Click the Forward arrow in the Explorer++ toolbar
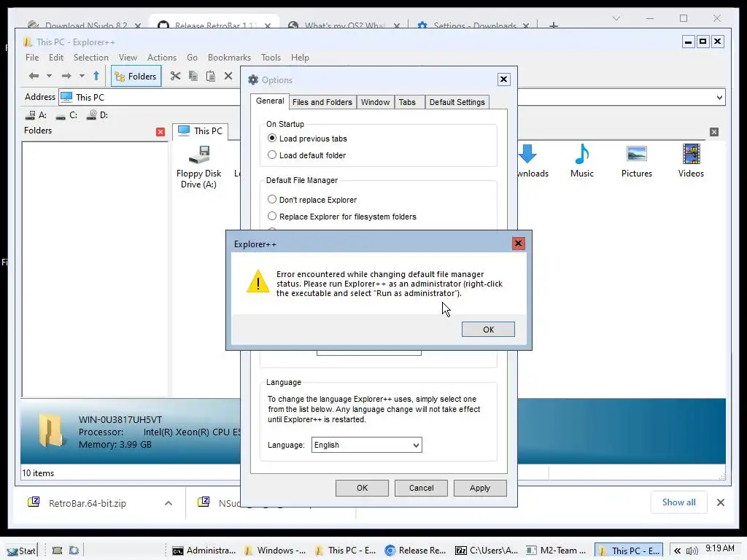Screen dimensions: 747x560 click(x=66, y=76)
